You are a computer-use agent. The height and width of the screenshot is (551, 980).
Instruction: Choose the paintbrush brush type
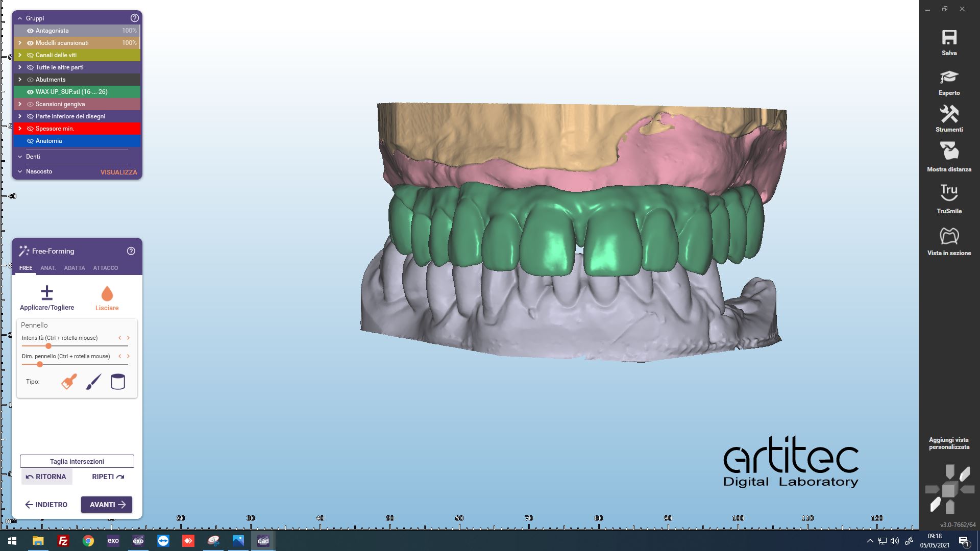(x=93, y=382)
